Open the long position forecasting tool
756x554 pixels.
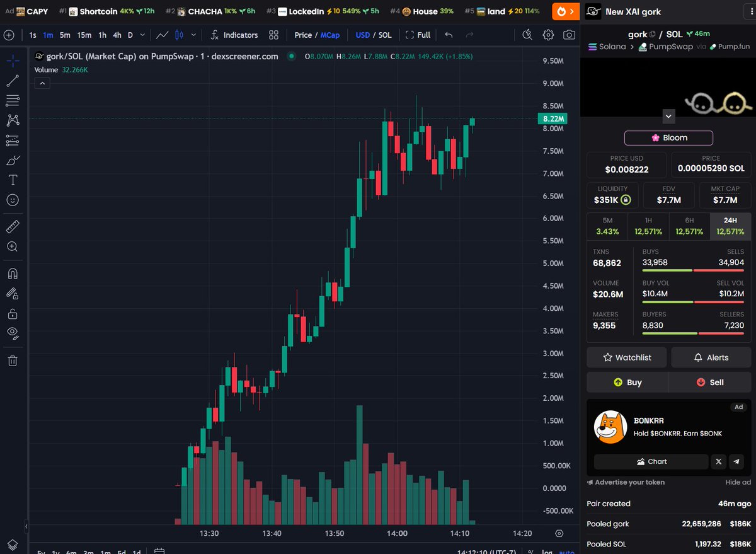tap(13, 140)
